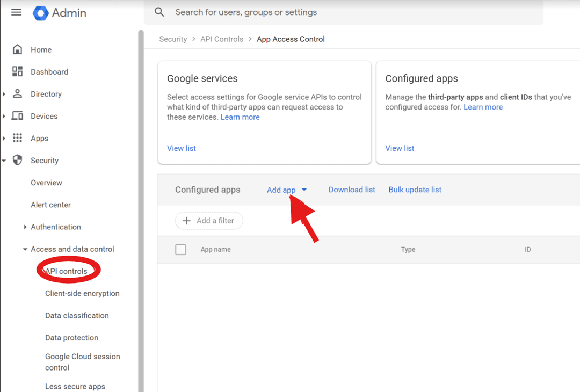Screen dimensions: 580x392
Task: Collapse the Security section arrow
Action: (4, 161)
